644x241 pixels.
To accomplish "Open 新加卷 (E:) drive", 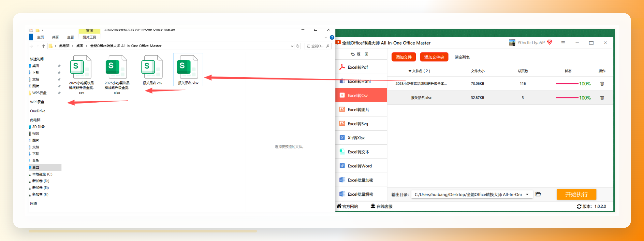I will point(40,188).
